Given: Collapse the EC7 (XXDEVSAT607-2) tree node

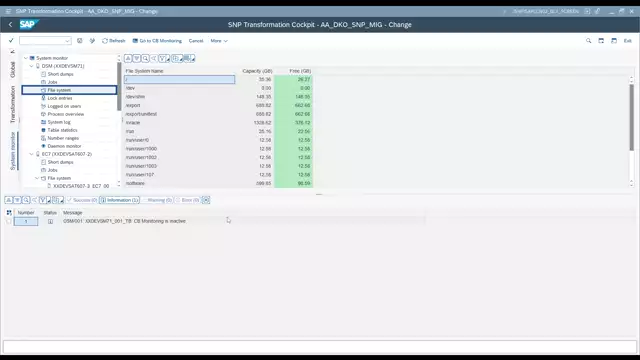Looking at the screenshot, I should [x=31, y=154].
